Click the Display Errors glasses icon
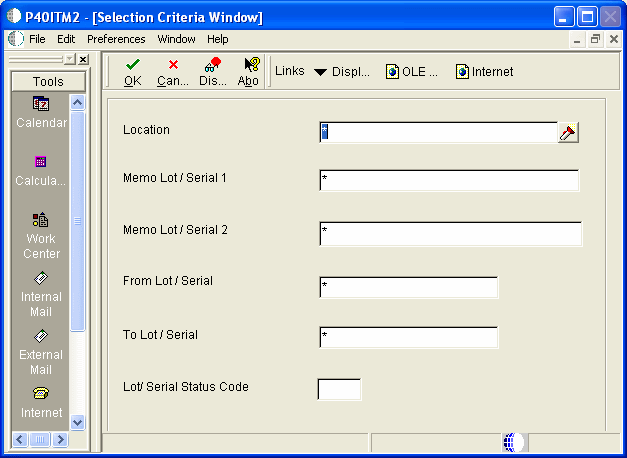The height and width of the screenshot is (458, 627). tap(213, 64)
